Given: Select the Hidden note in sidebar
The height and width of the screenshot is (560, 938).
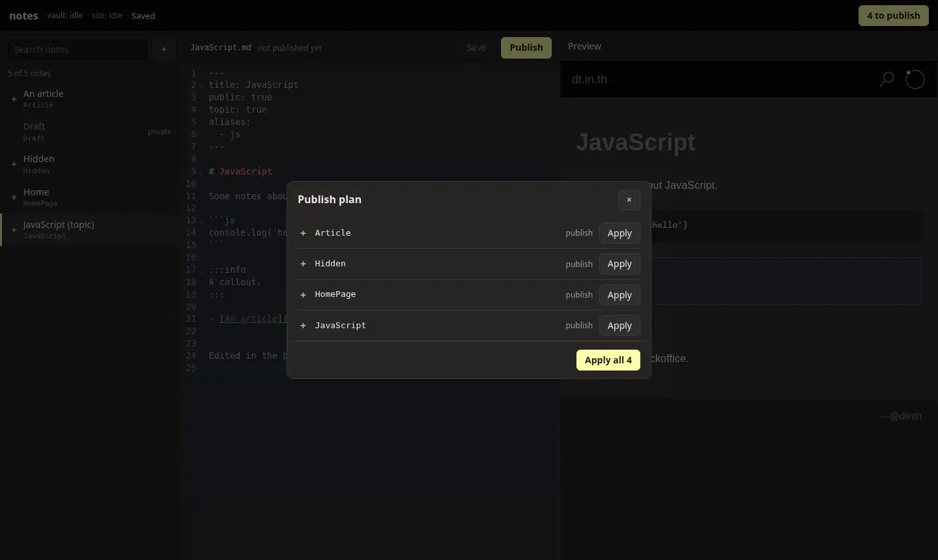Looking at the screenshot, I should click(x=90, y=164).
